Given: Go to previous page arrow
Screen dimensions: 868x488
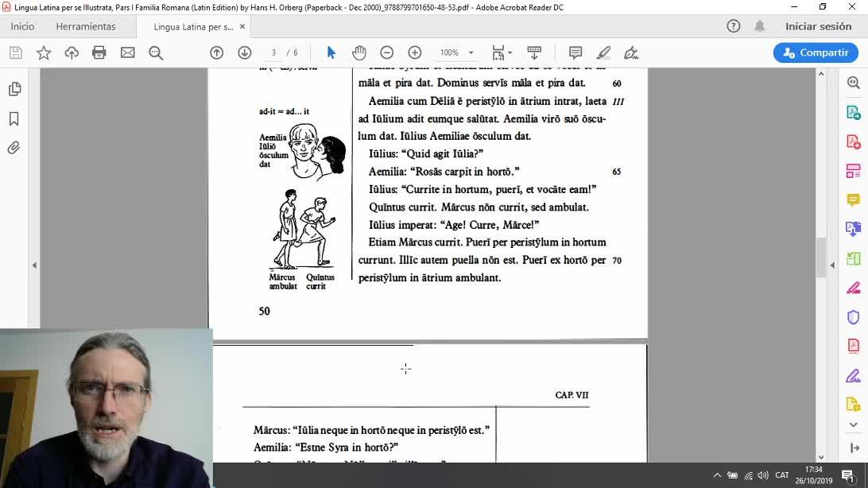Looking at the screenshot, I should (216, 52).
